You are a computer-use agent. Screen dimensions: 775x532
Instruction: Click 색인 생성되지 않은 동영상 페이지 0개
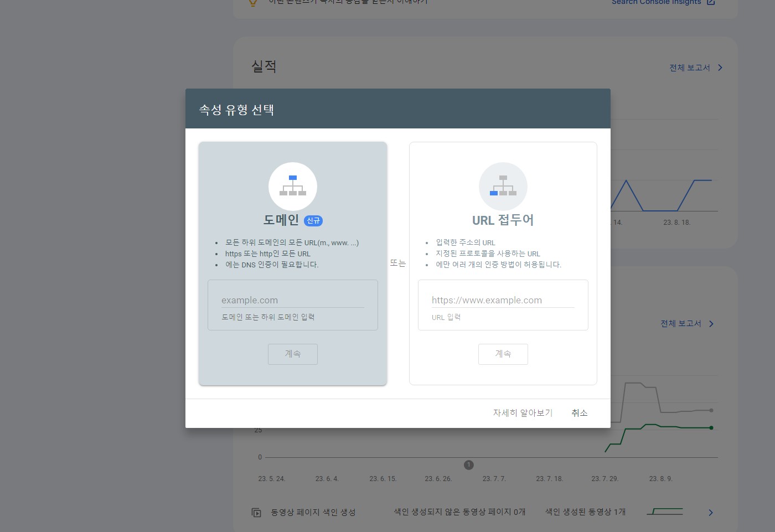coord(460,512)
